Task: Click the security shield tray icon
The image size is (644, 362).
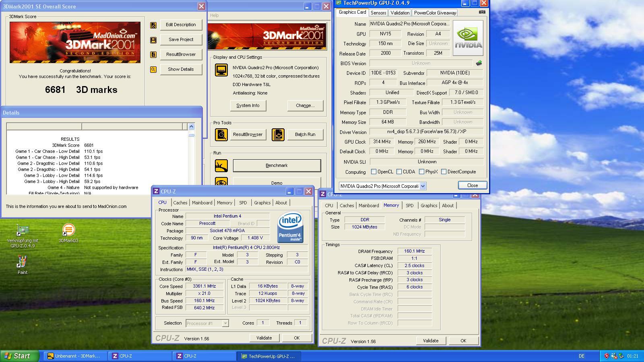Action: tap(607, 356)
